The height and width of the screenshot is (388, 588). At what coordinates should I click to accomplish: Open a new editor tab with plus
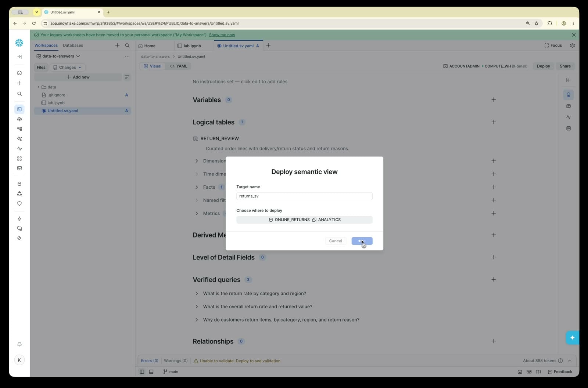click(x=268, y=46)
